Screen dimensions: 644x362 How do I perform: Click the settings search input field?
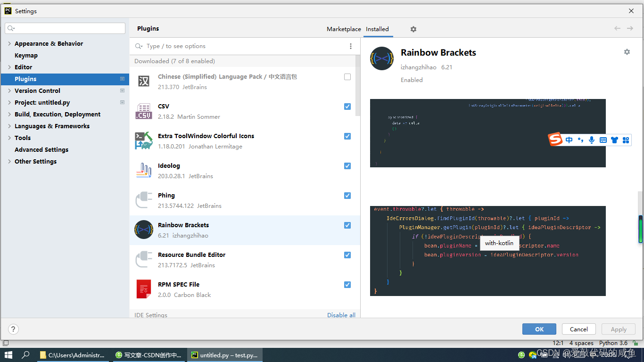tap(65, 28)
